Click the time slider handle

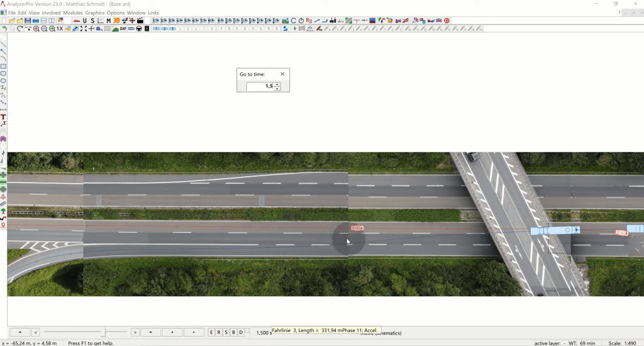click(105, 332)
